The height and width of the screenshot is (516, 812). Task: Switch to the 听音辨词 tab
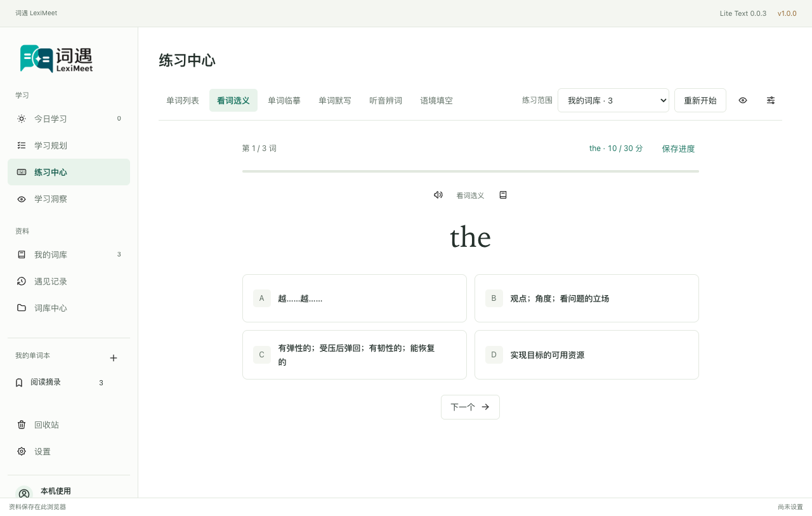point(386,100)
